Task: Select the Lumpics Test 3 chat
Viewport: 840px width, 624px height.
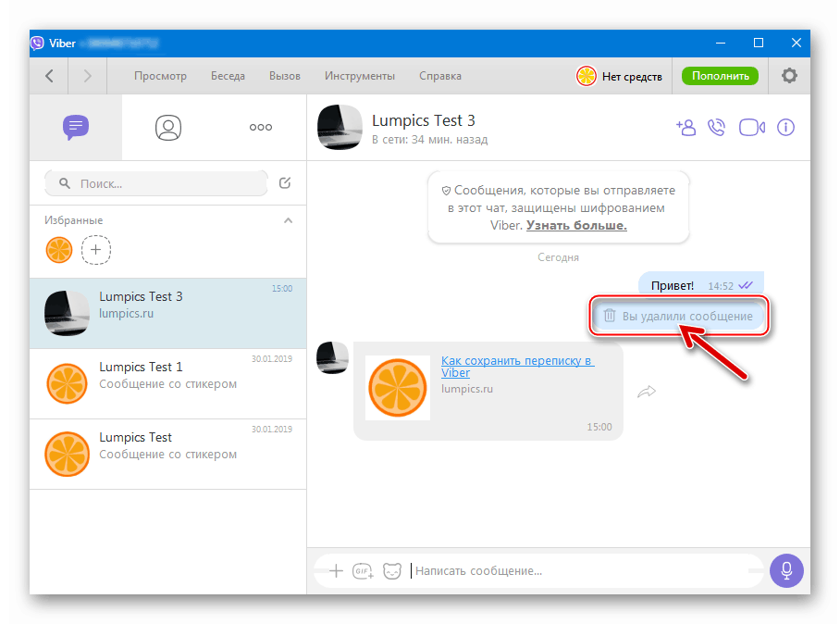Action: click(x=167, y=314)
